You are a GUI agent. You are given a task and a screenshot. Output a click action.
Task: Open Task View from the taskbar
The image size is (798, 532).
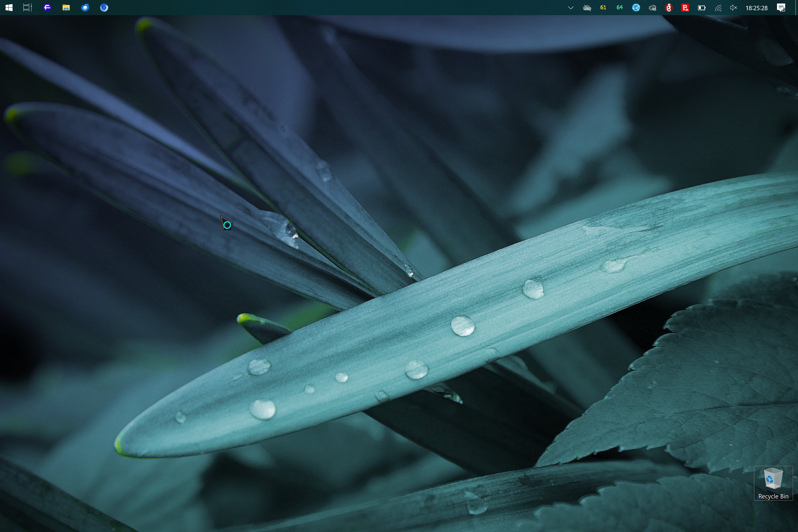(27, 8)
